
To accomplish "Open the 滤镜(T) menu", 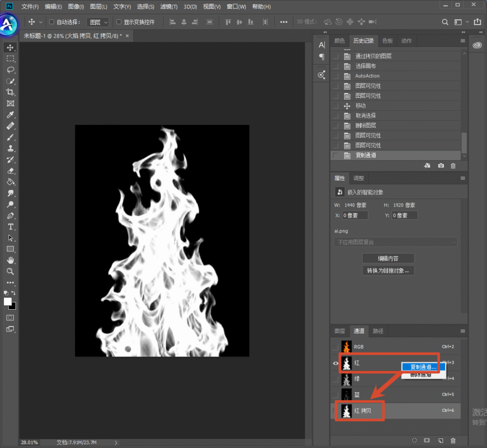I will (169, 7).
